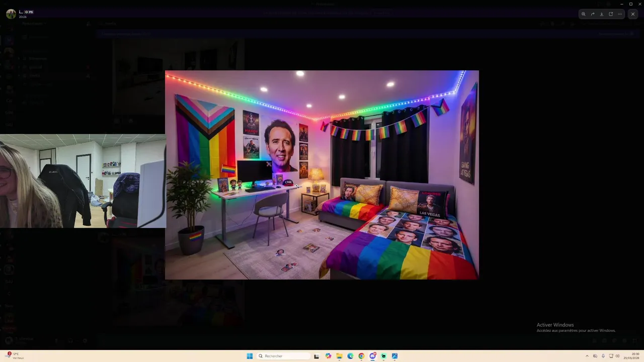Focus the Rechercher taskbar search box
This screenshot has width=644, height=362.
283,356
